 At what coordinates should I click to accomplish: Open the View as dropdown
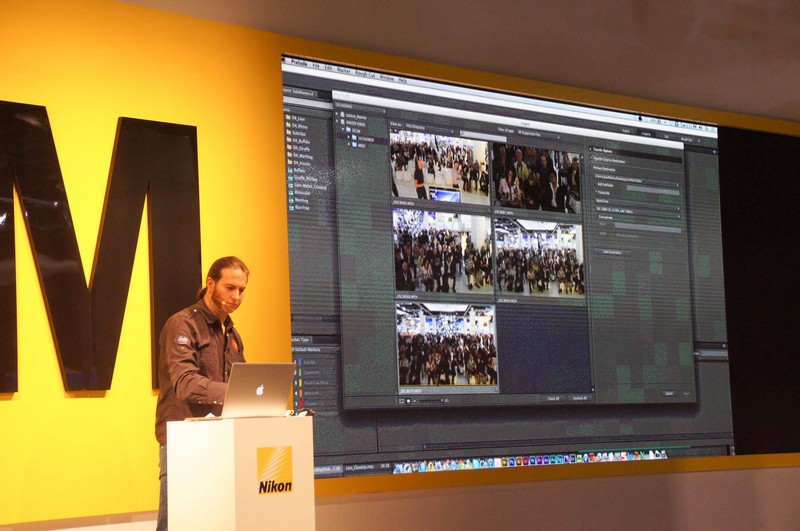pyautogui.click(x=432, y=129)
